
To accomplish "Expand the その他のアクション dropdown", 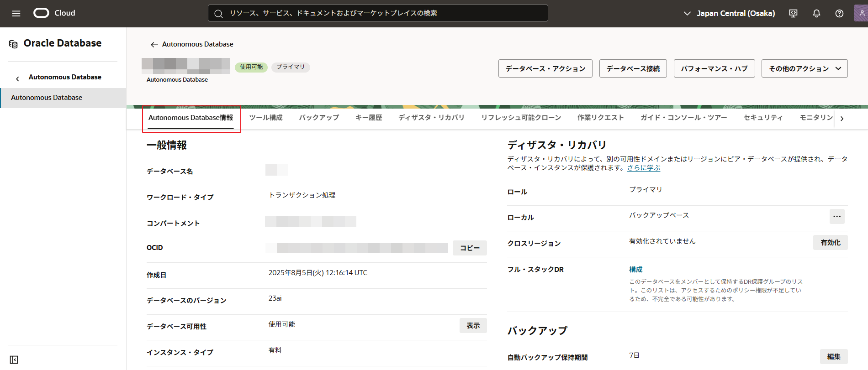I will 804,68.
